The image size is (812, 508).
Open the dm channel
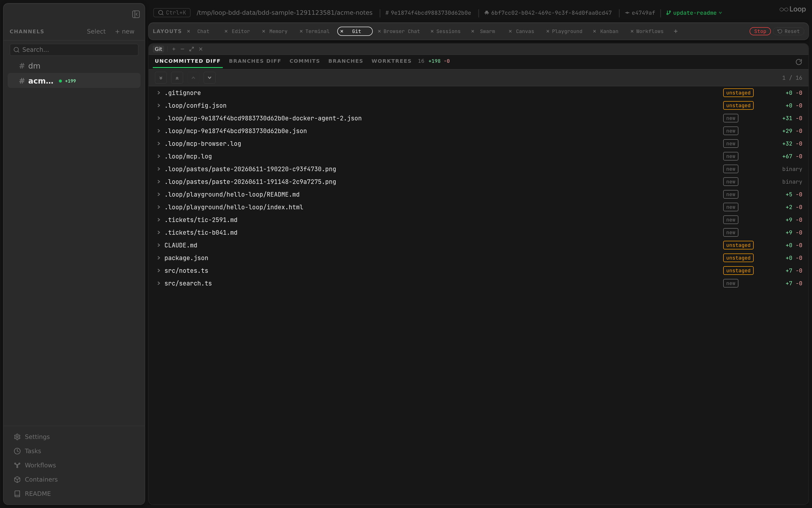coord(74,66)
